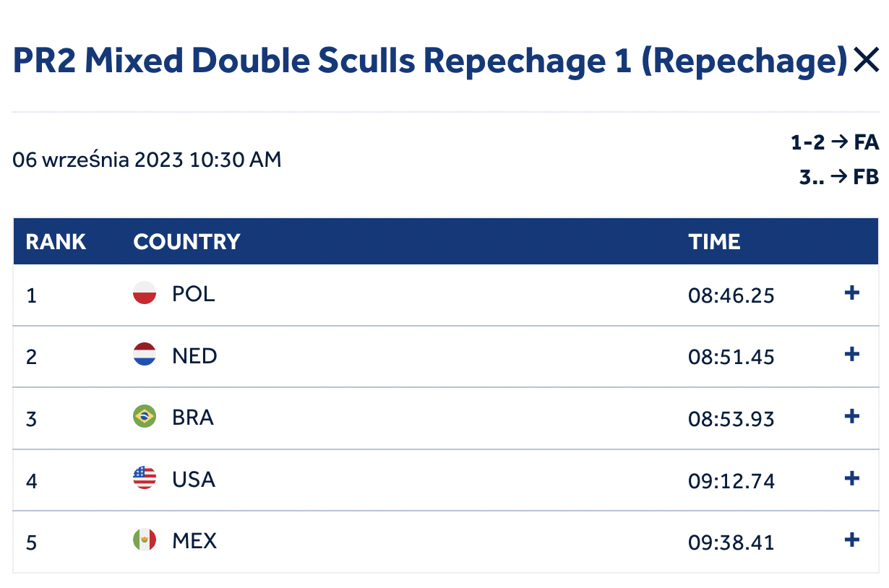This screenshot has width=889, height=588.
Task: Click the Mexico flag icon
Action: [x=145, y=540]
